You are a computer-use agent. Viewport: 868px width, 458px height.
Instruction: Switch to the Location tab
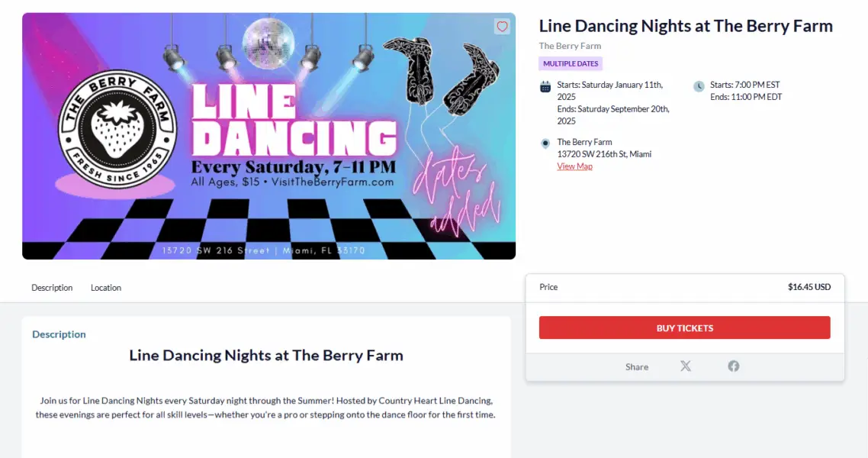coord(106,288)
